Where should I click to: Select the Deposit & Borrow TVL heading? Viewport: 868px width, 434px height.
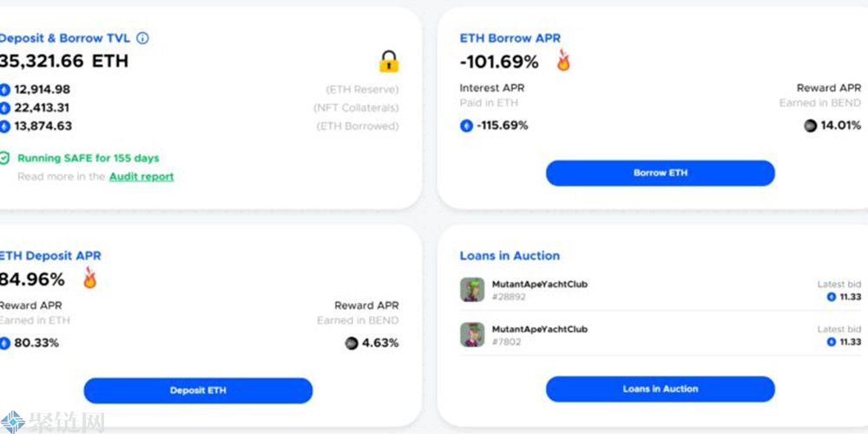tap(65, 38)
